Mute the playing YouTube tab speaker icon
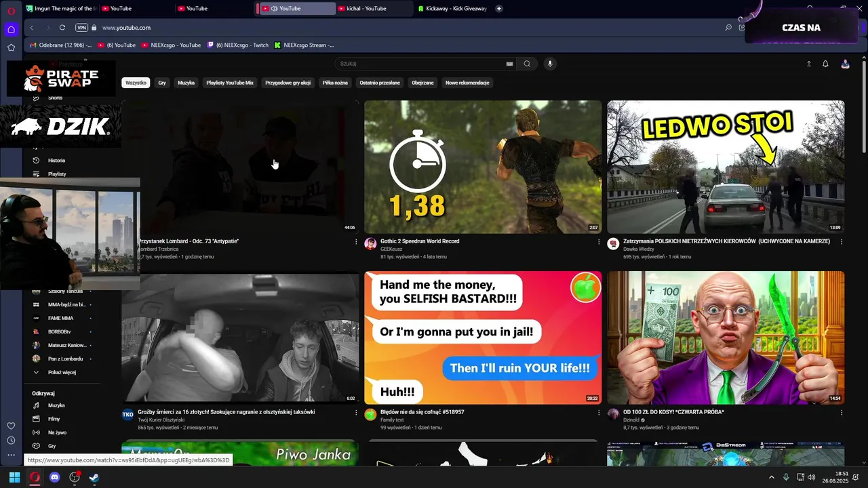This screenshot has width=868, height=488. pos(274,8)
